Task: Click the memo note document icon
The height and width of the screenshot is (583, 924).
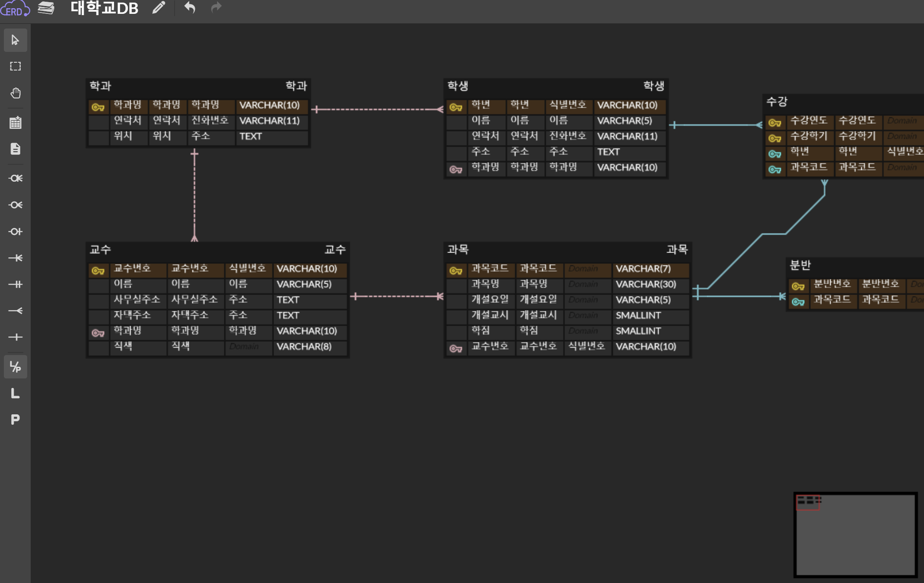Action: coord(16,149)
